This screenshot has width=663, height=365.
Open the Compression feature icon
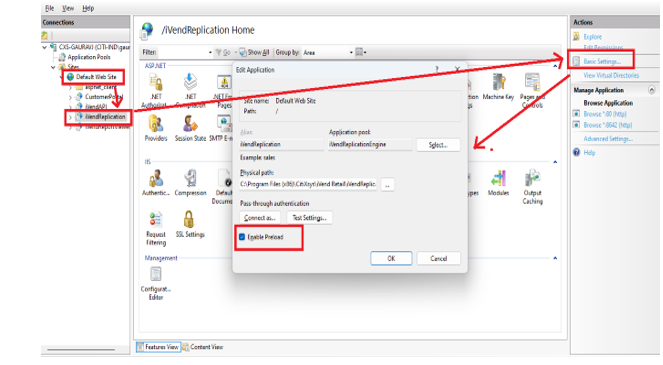point(190,178)
